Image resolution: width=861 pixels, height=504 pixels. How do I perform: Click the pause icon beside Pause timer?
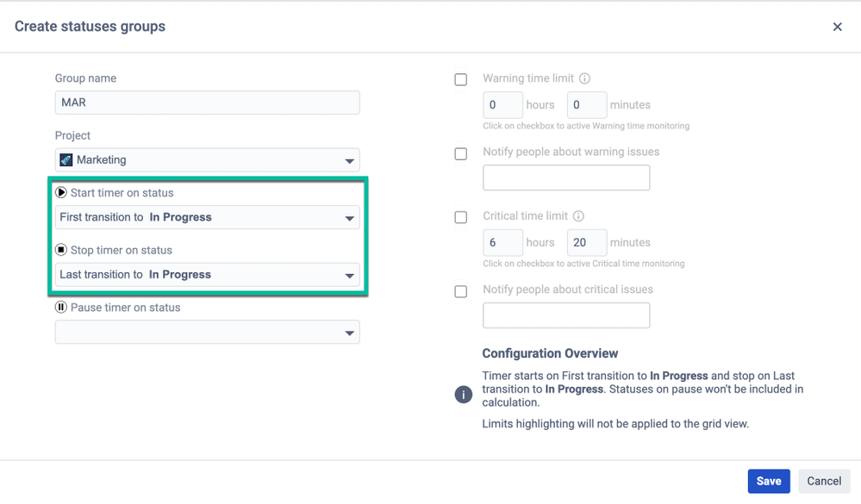[x=61, y=308]
